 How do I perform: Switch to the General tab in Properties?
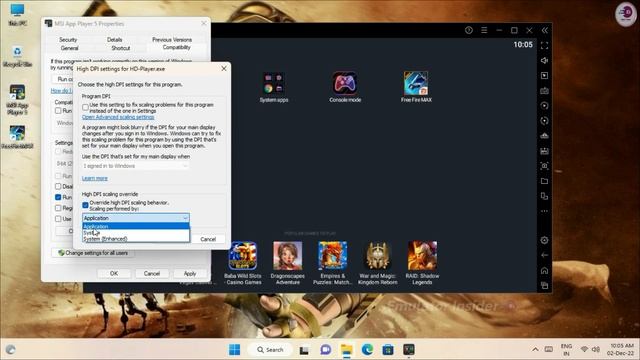pos(69,48)
